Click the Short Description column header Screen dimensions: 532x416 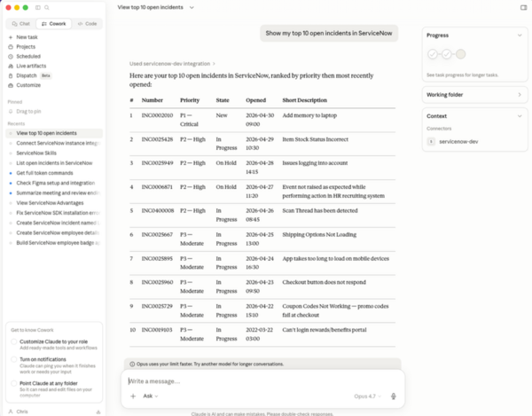coord(305,100)
